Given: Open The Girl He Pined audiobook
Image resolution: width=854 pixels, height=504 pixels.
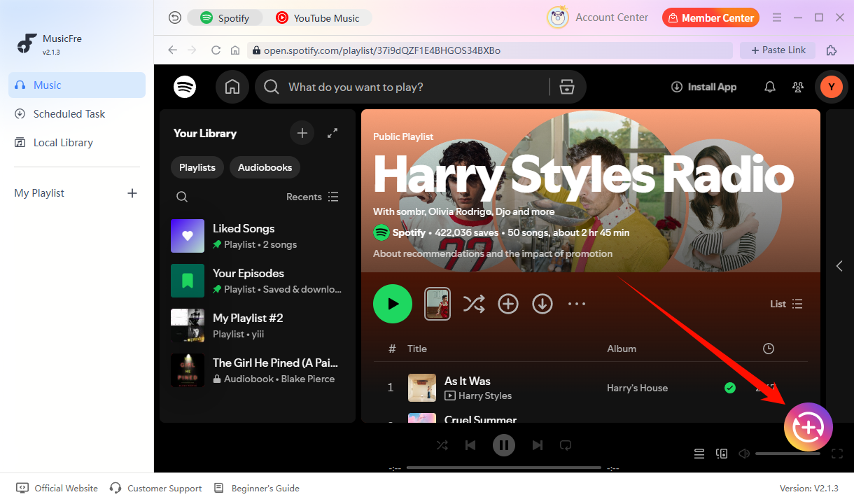Looking at the screenshot, I should point(258,370).
